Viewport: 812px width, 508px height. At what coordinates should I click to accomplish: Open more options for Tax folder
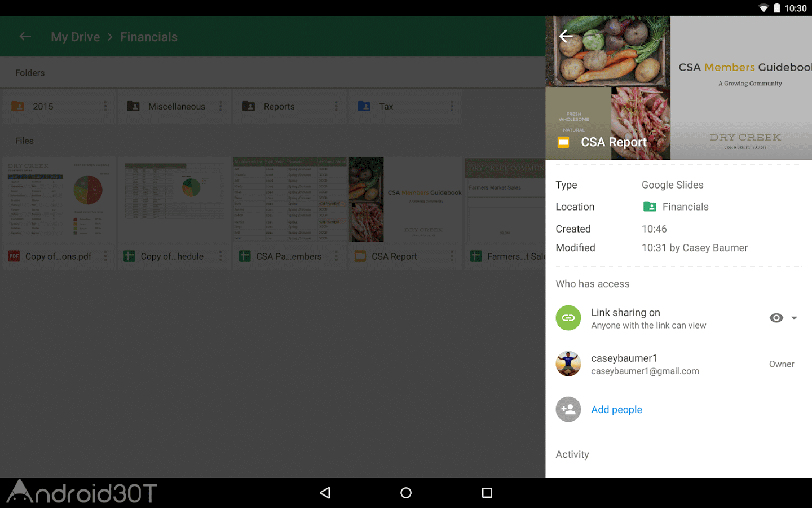[x=452, y=106]
